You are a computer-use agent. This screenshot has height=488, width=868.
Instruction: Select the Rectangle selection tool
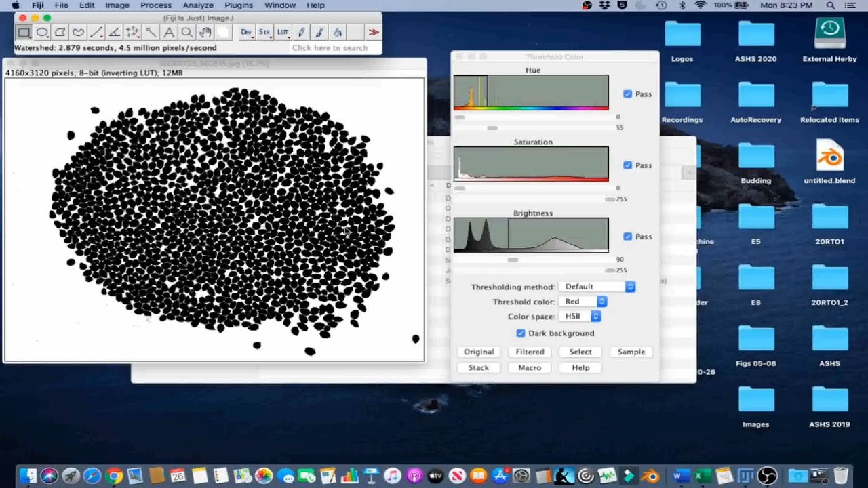tap(24, 32)
